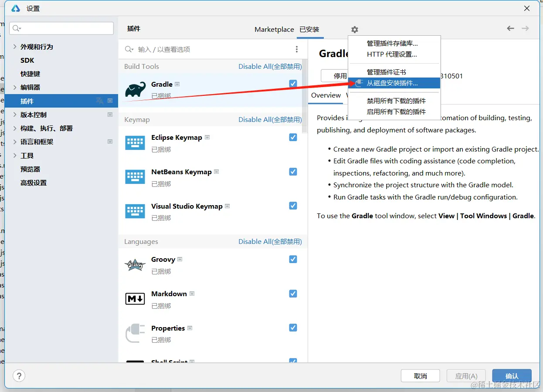Viewport: 543px width, 392px height.
Task: Click the 停用 button for Gradle
Action: pyautogui.click(x=334, y=76)
